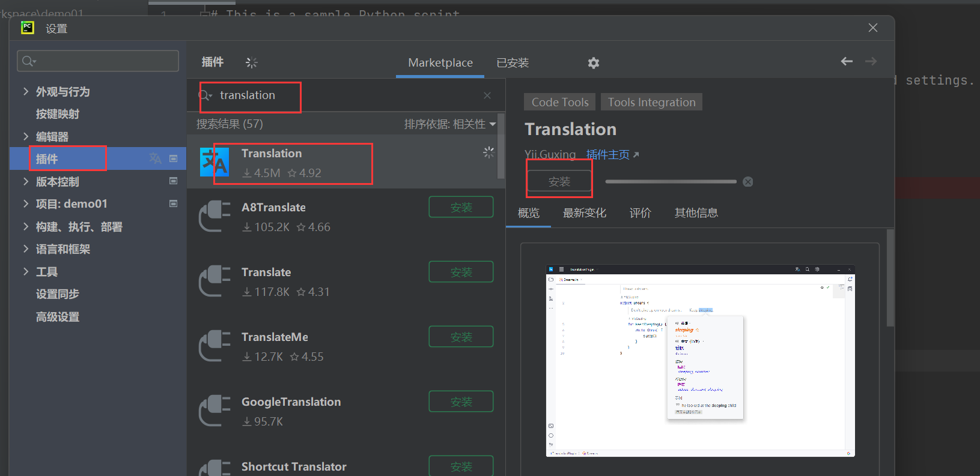Click the Translation install progress bar

click(671, 181)
